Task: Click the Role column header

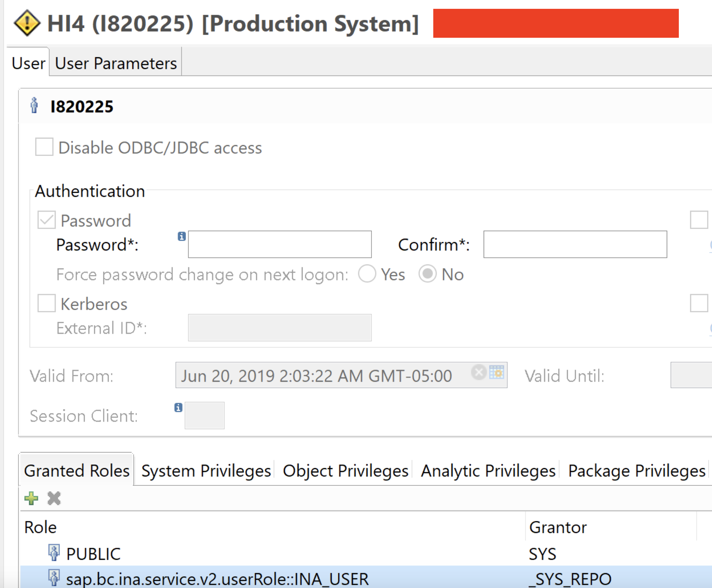Action: (x=41, y=527)
